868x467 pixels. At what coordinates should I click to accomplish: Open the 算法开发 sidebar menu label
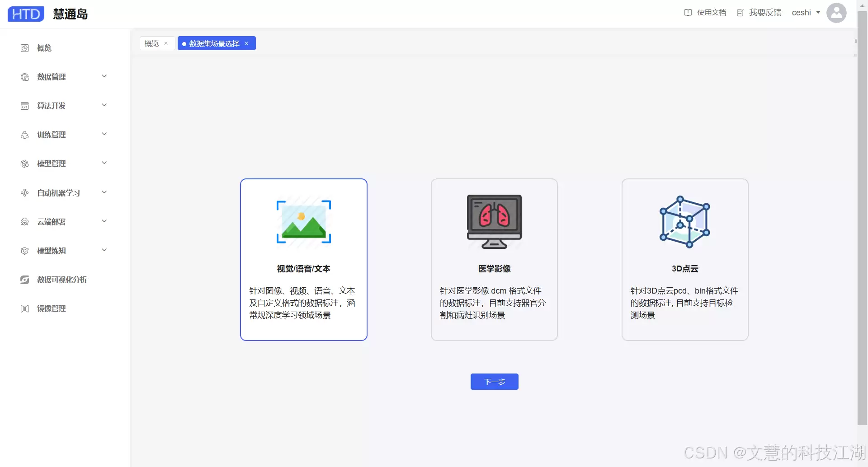click(x=52, y=106)
